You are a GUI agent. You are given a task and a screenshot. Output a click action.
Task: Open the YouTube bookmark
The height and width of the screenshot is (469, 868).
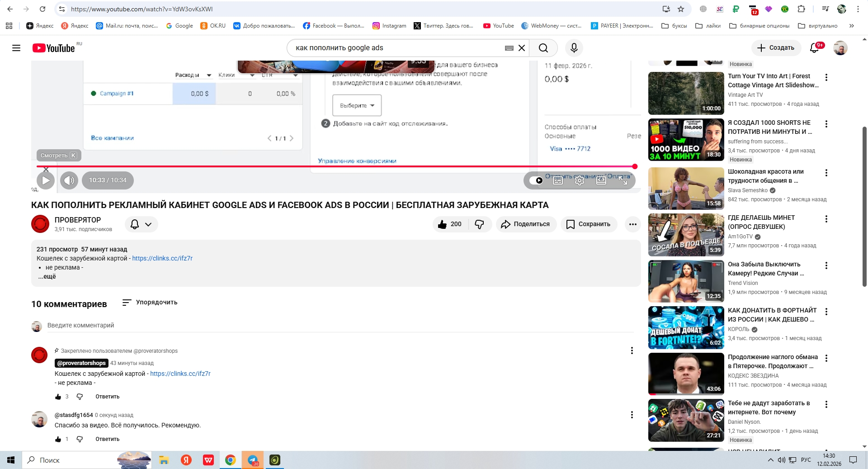499,26
